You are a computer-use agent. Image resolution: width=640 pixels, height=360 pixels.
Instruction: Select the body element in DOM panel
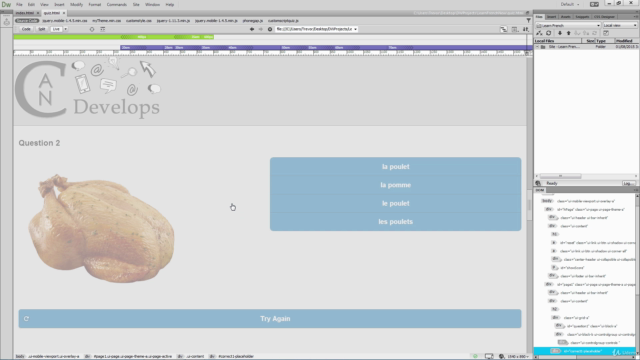point(547,201)
